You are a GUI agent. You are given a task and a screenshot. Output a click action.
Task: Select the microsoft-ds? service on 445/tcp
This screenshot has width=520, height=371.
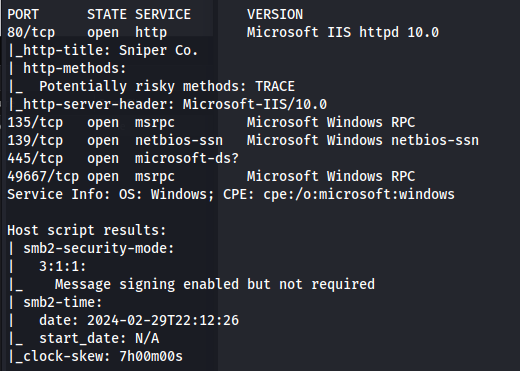point(187,158)
